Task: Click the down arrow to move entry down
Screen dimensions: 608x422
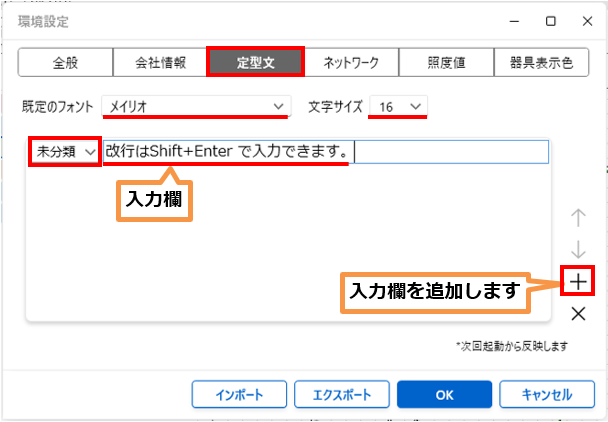Action: pyautogui.click(x=577, y=249)
